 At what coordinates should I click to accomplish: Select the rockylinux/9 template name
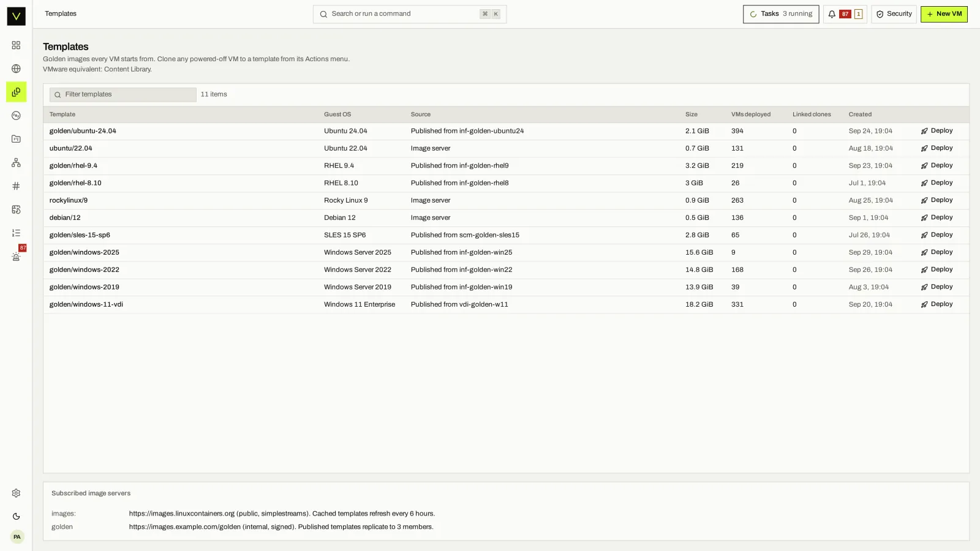(x=69, y=201)
